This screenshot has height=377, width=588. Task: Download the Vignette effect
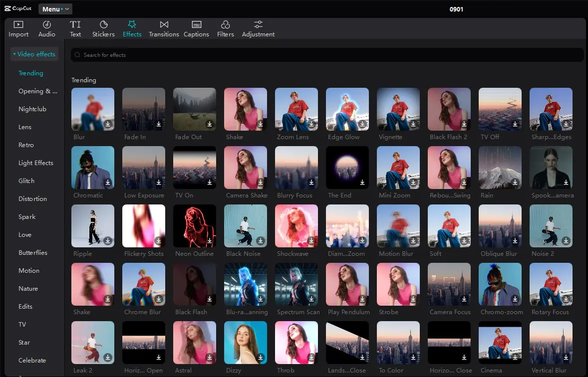coord(413,124)
